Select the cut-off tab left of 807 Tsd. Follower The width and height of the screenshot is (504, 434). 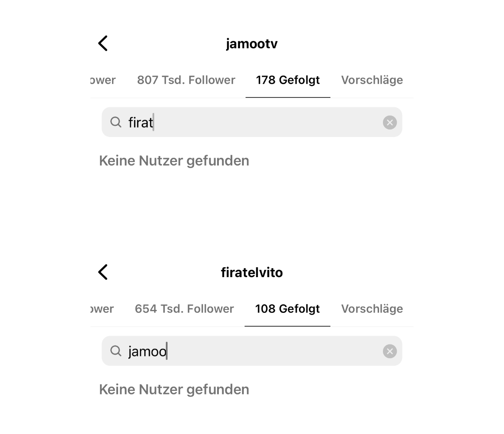tap(103, 80)
